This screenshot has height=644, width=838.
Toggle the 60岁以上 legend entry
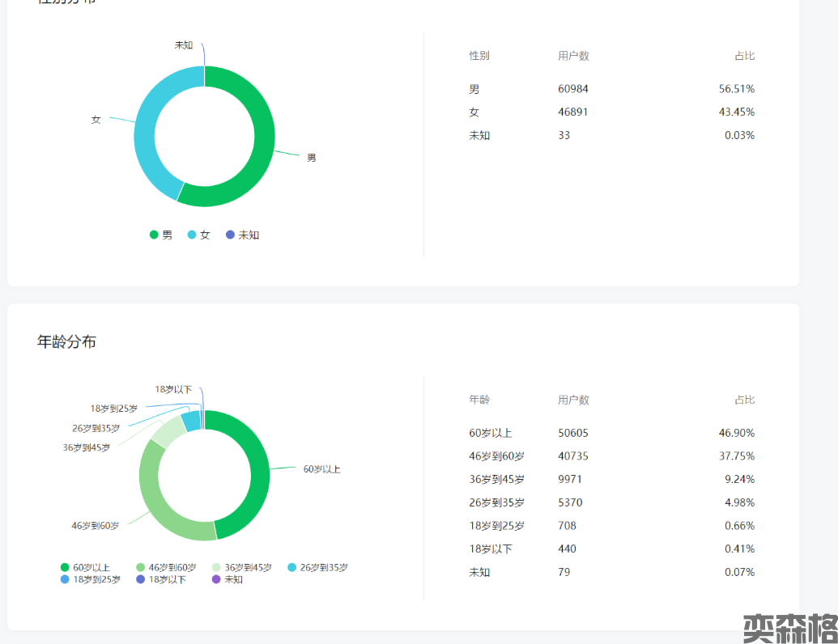(85, 567)
